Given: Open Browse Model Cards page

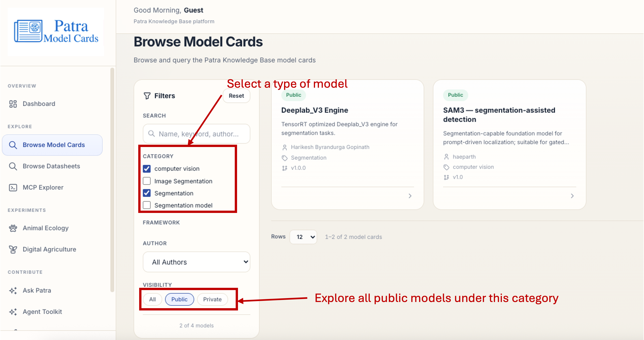Looking at the screenshot, I should coord(53,145).
